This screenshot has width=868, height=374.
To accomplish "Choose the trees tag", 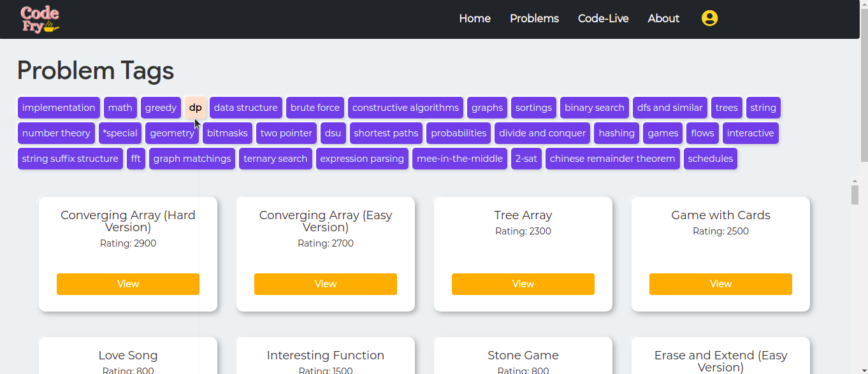I will [727, 108].
